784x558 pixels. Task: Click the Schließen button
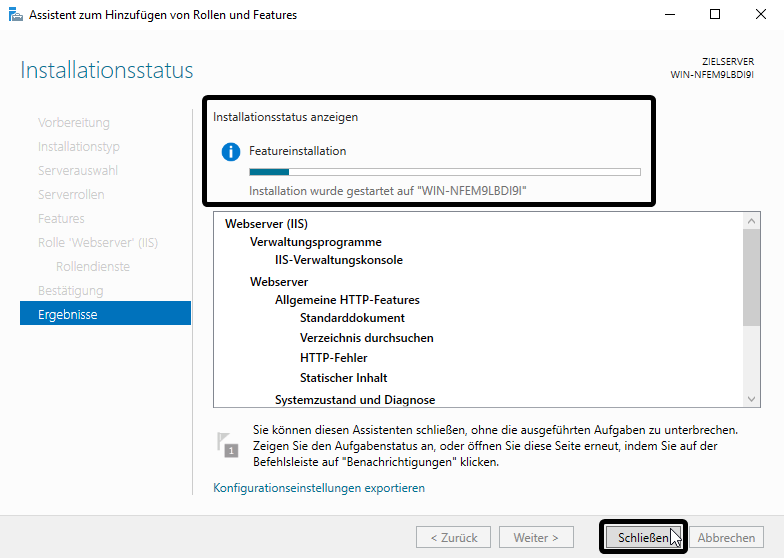tap(643, 537)
